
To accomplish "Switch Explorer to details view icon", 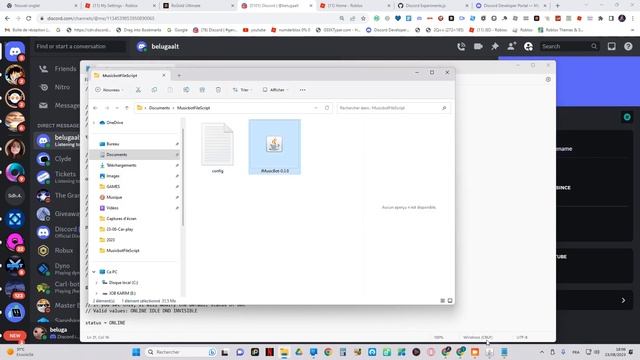I will (442, 301).
